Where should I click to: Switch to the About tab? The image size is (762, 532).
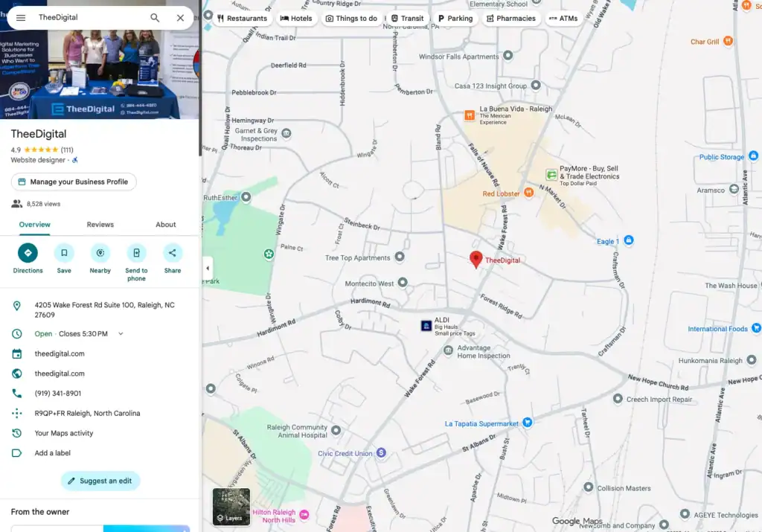[165, 224]
